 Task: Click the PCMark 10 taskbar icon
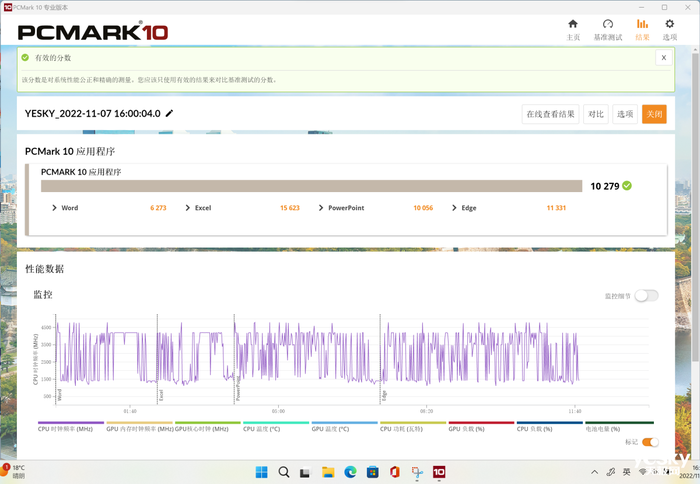(x=439, y=472)
